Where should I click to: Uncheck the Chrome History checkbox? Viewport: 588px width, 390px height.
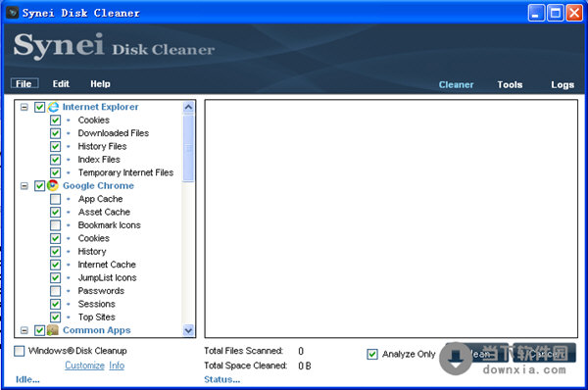click(x=56, y=251)
